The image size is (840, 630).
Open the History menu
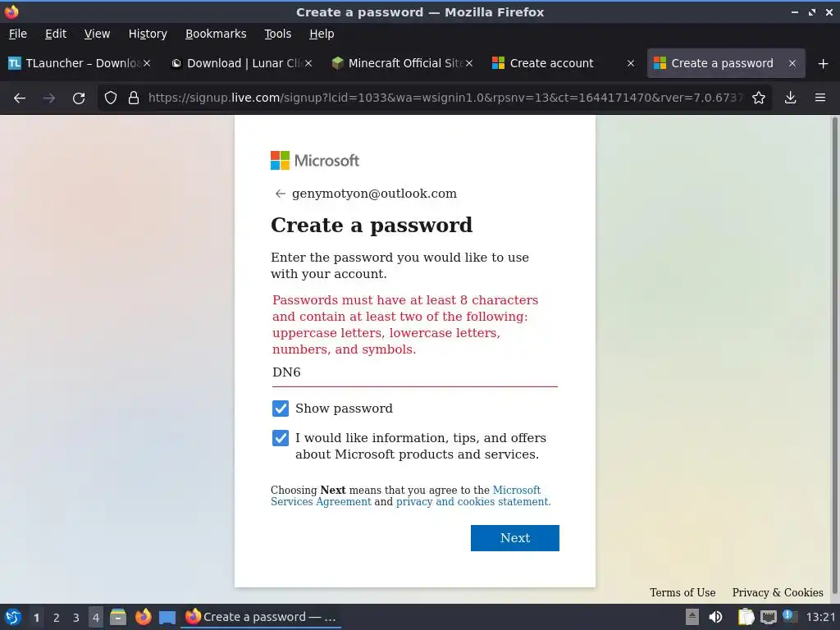(x=148, y=34)
